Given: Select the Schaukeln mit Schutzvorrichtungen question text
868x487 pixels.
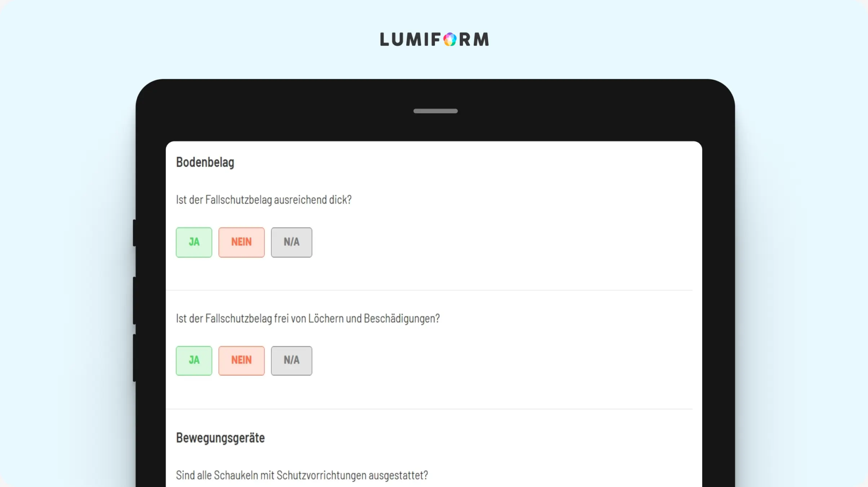Looking at the screenshot, I should click(302, 475).
